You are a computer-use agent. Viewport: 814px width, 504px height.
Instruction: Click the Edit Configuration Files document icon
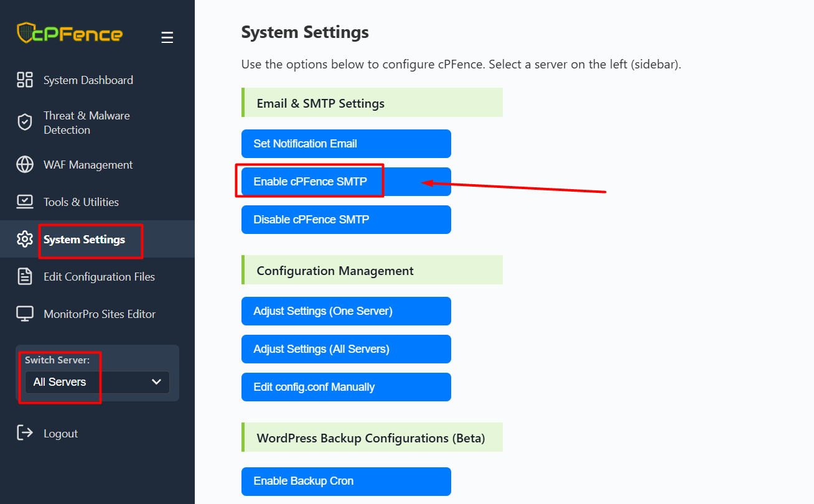click(x=25, y=277)
